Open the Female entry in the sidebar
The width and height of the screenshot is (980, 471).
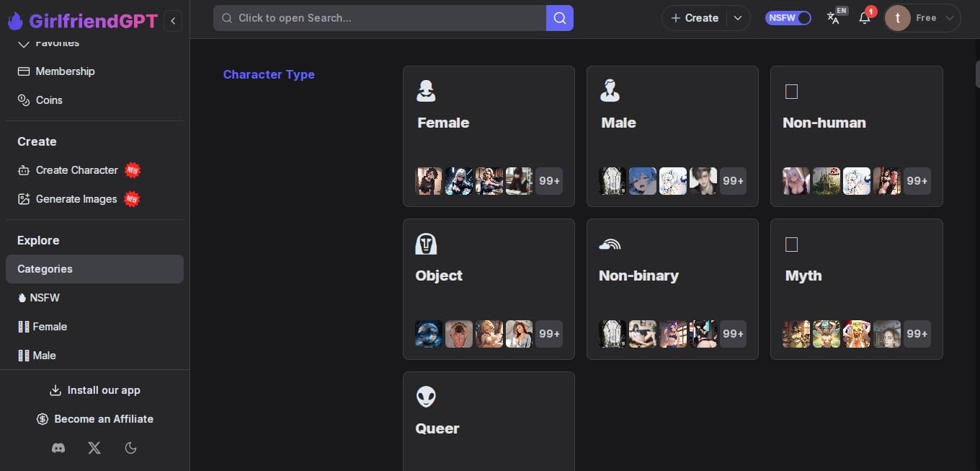click(x=94, y=327)
